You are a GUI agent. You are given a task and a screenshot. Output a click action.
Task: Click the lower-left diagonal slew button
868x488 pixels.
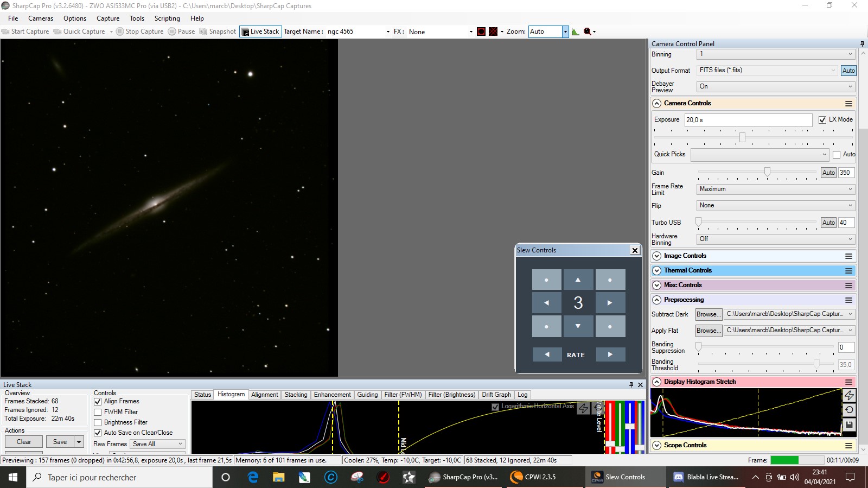(x=546, y=326)
